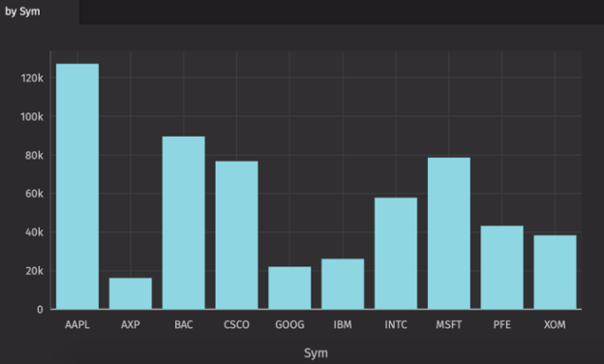This screenshot has height=364, width=604.
Task: Click the BAC x-axis label
Action: tap(184, 324)
